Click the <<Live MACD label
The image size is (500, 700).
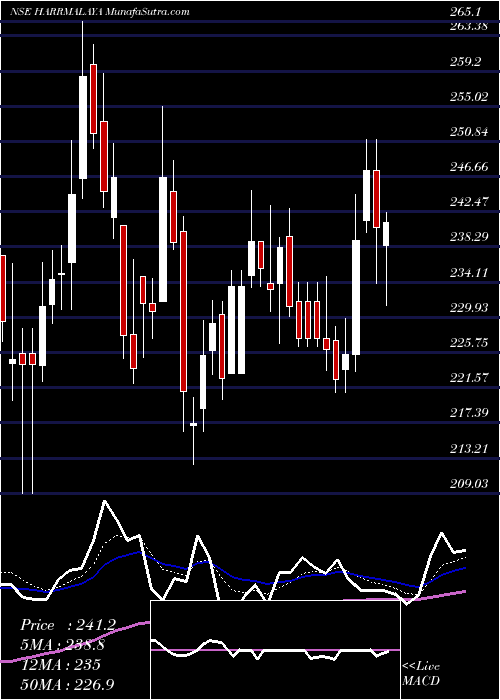tap(421, 674)
